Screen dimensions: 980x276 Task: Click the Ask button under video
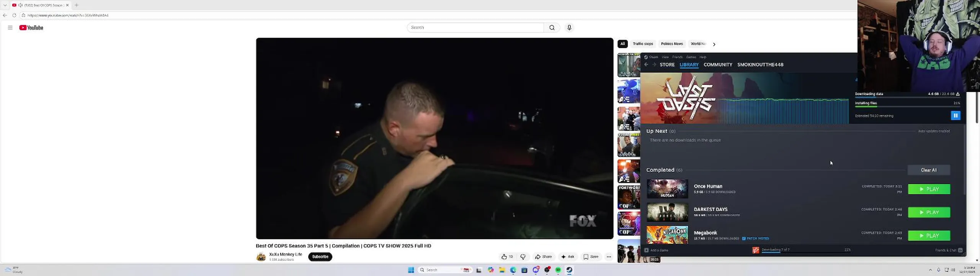[x=567, y=257]
